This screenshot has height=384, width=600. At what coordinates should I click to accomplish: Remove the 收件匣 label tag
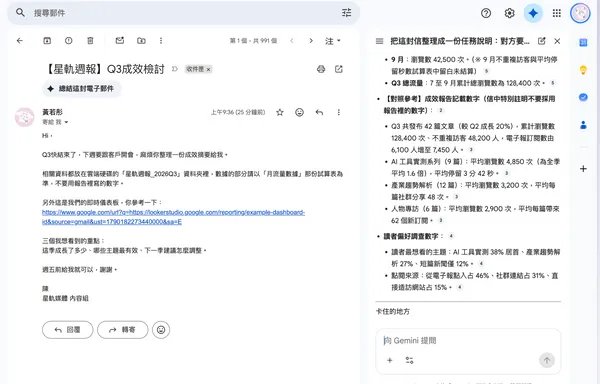click(209, 69)
